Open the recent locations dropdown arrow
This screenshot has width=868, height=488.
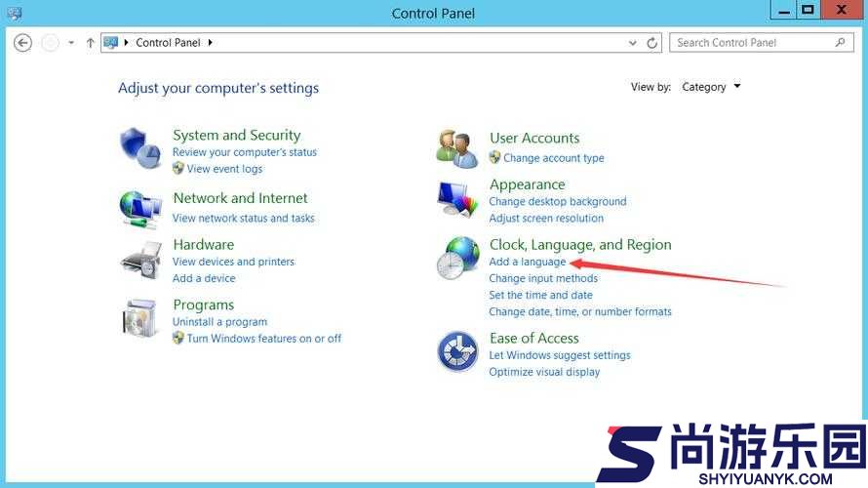[x=71, y=43]
